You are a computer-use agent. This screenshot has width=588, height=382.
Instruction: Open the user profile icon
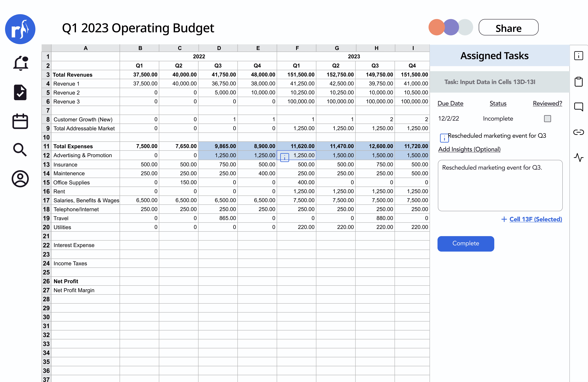(20, 179)
